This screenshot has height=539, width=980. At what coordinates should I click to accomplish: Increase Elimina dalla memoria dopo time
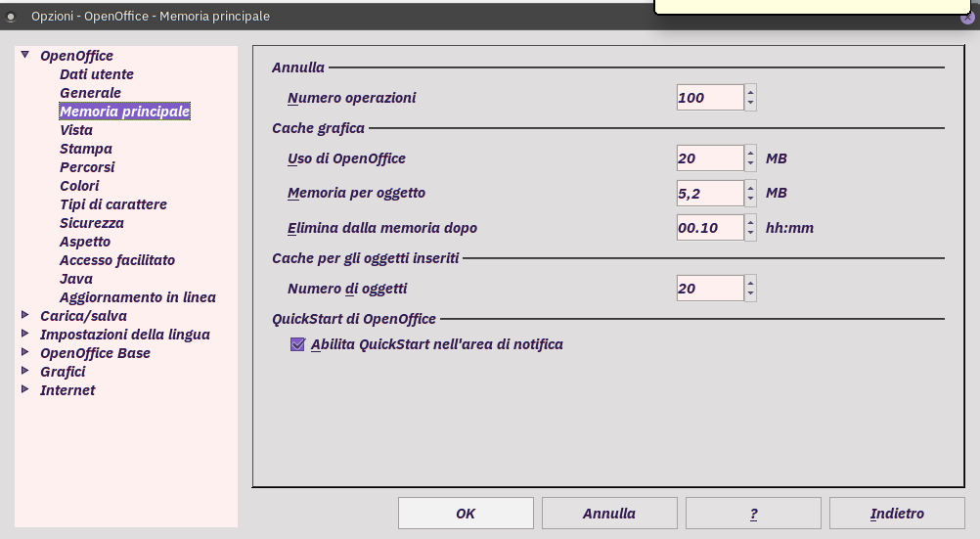pyautogui.click(x=750, y=221)
